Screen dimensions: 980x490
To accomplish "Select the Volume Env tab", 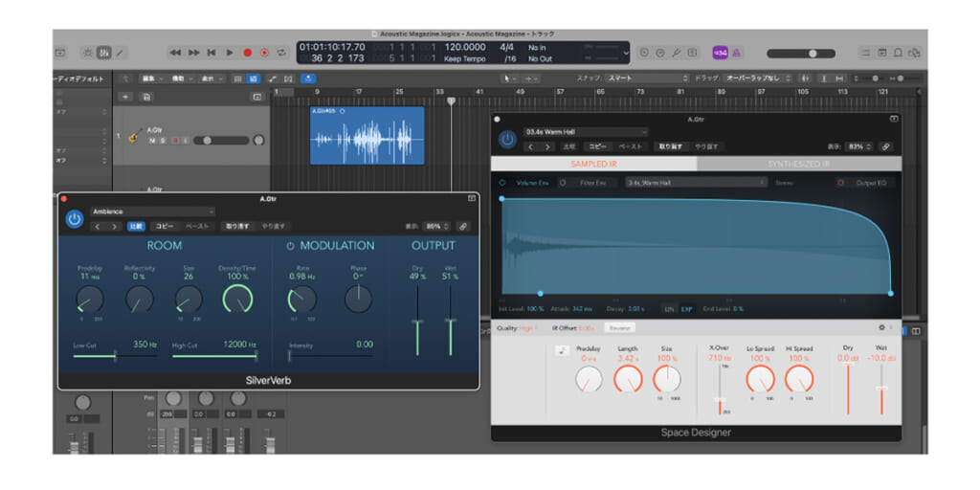I will pos(532,183).
